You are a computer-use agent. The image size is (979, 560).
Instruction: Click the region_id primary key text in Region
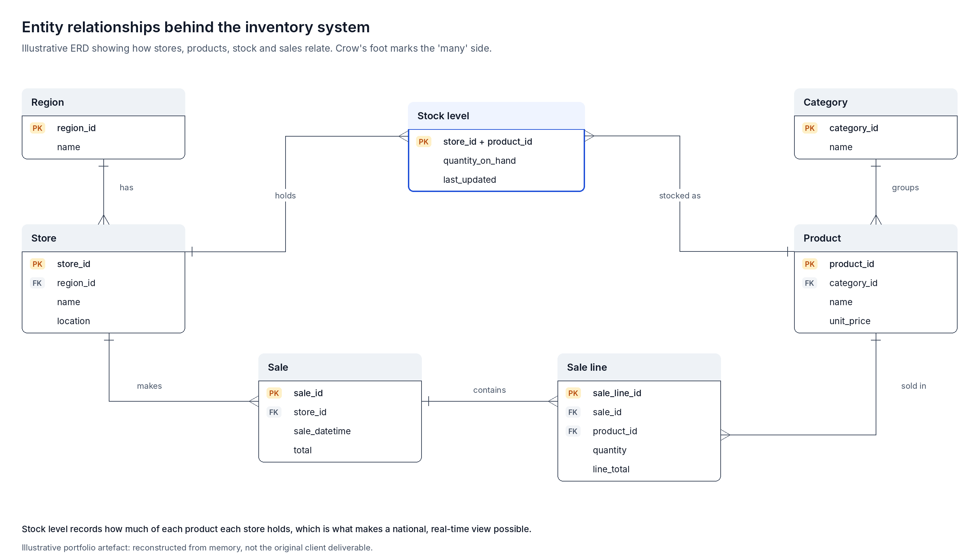pyautogui.click(x=76, y=128)
